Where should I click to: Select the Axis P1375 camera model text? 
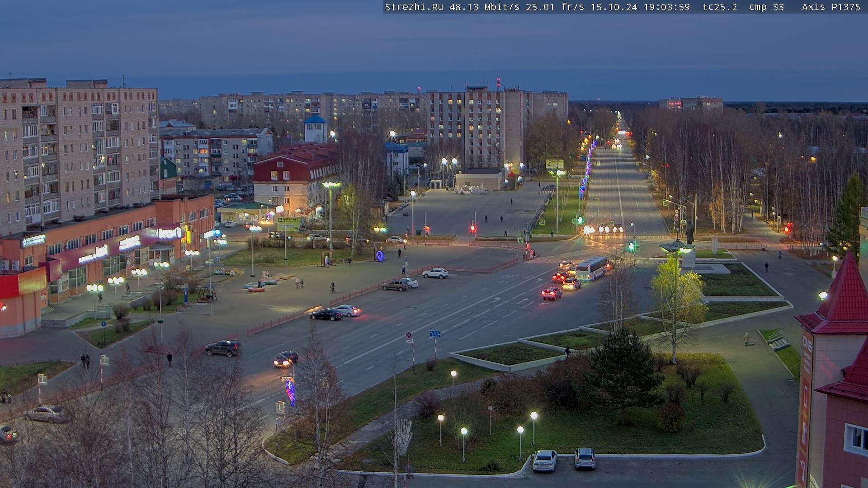(831, 7)
